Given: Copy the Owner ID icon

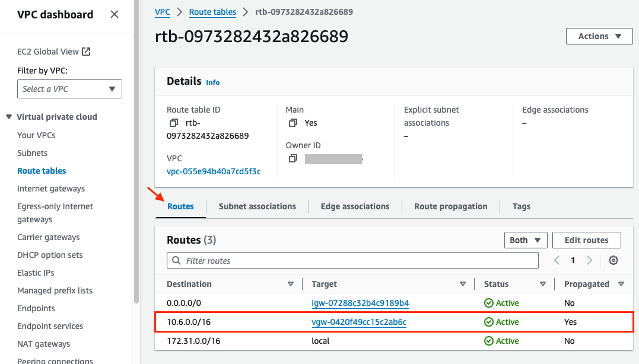Looking at the screenshot, I should [293, 158].
